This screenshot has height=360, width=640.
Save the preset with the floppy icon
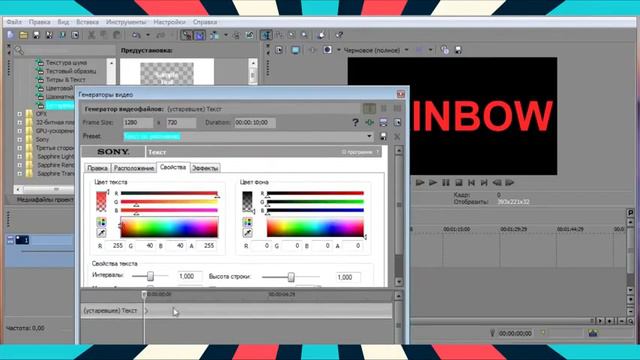click(x=383, y=136)
